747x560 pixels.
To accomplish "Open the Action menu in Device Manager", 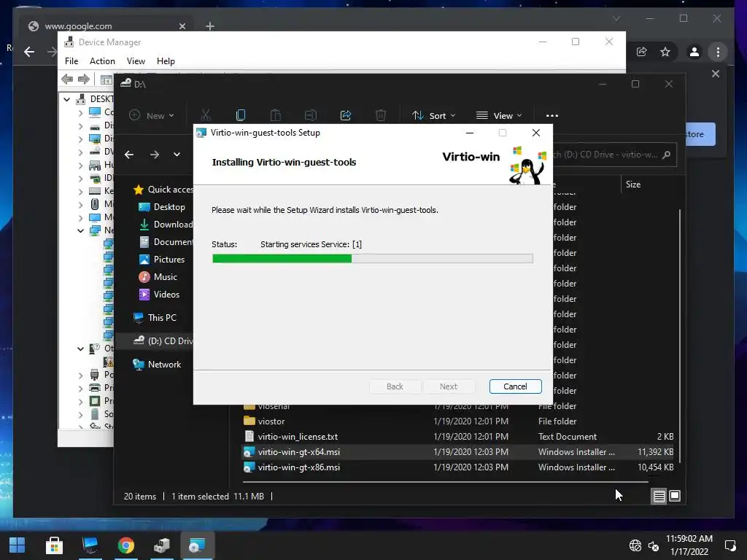I will (x=102, y=61).
